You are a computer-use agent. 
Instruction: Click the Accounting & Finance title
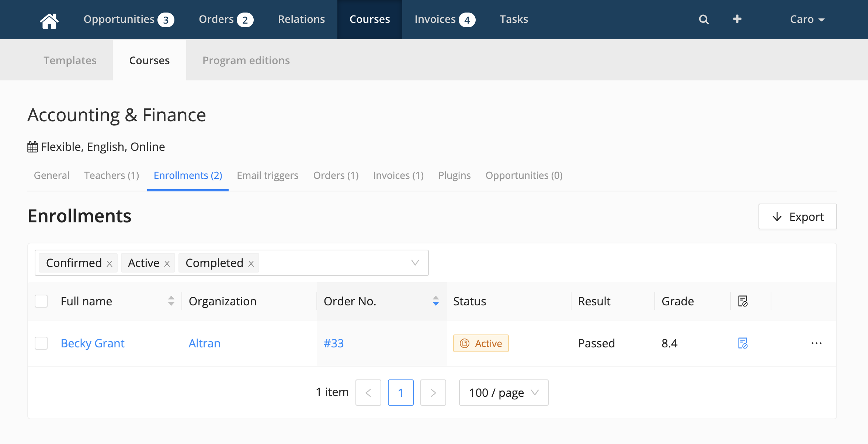(x=117, y=115)
